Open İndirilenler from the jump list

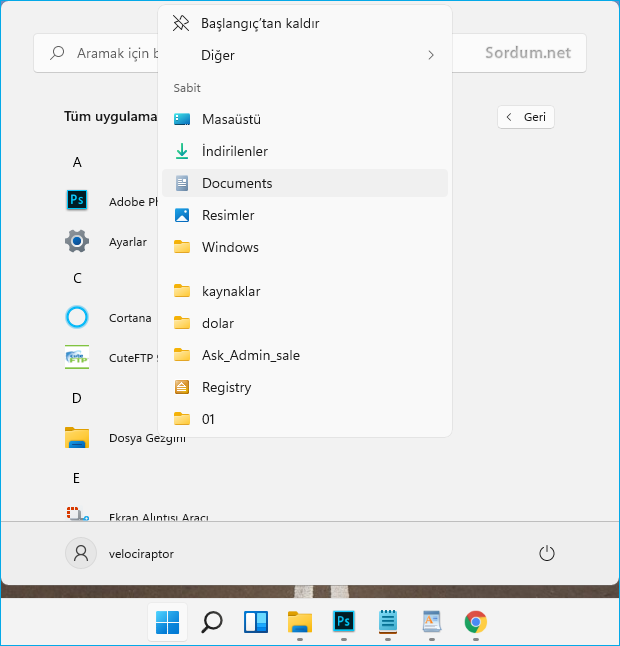coord(305,151)
